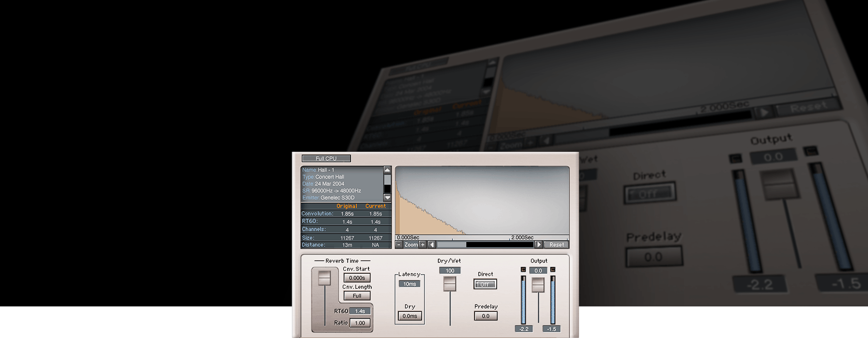Click Size current value 11267
Screen dimensions: 868x362
point(376,238)
